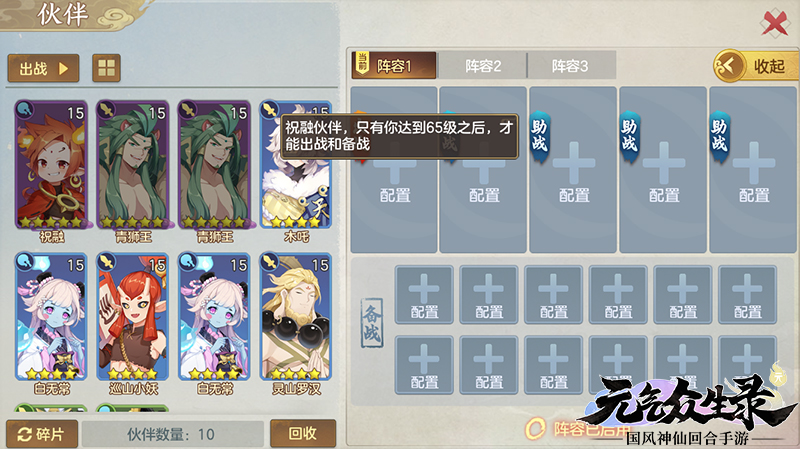Open the 碎片 fragments button
Image resolution: width=800 pixels, height=449 pixels.
click(42, 434)
